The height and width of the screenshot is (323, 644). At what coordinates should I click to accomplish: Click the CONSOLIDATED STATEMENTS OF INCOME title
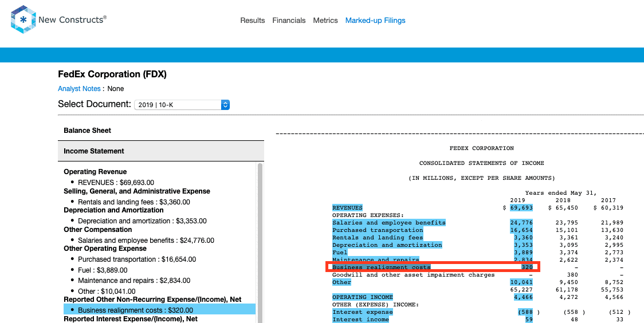coord(481,163)
